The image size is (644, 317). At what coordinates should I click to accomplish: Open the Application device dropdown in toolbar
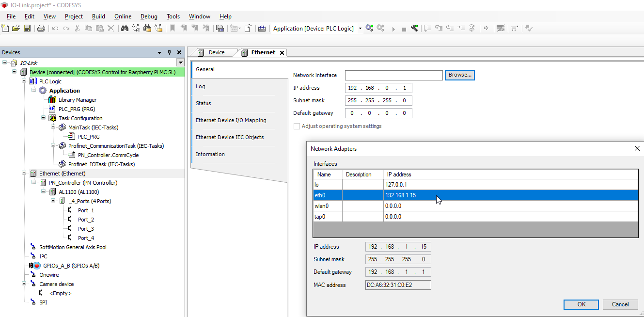[x=360, y=29]
